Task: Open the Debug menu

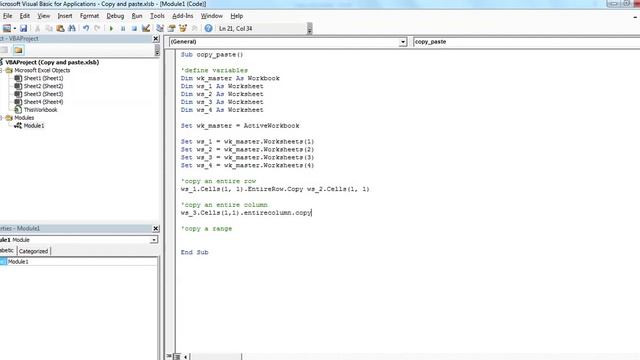Action: [115, 16]
